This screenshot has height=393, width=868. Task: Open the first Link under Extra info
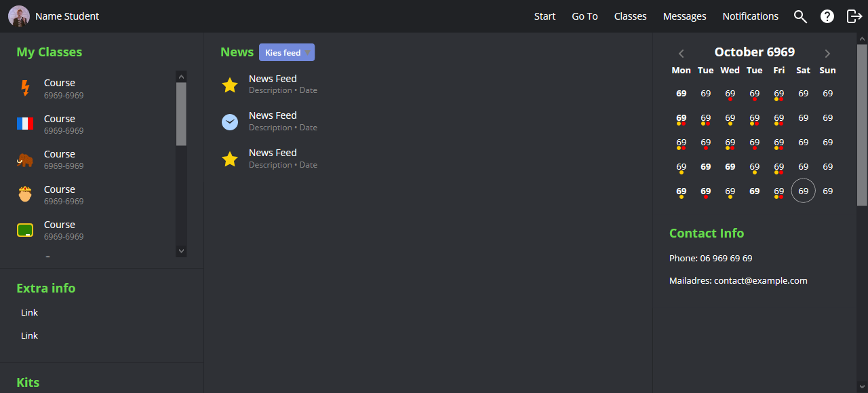29,312
